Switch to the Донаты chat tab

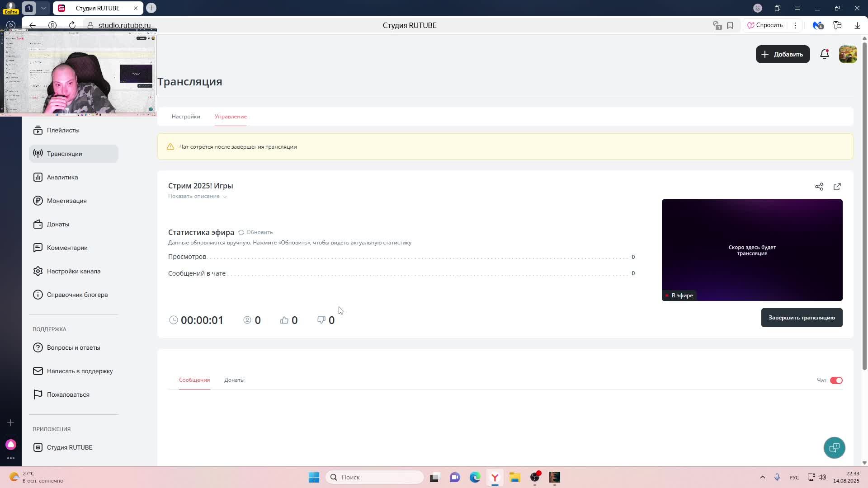point(234,380)
